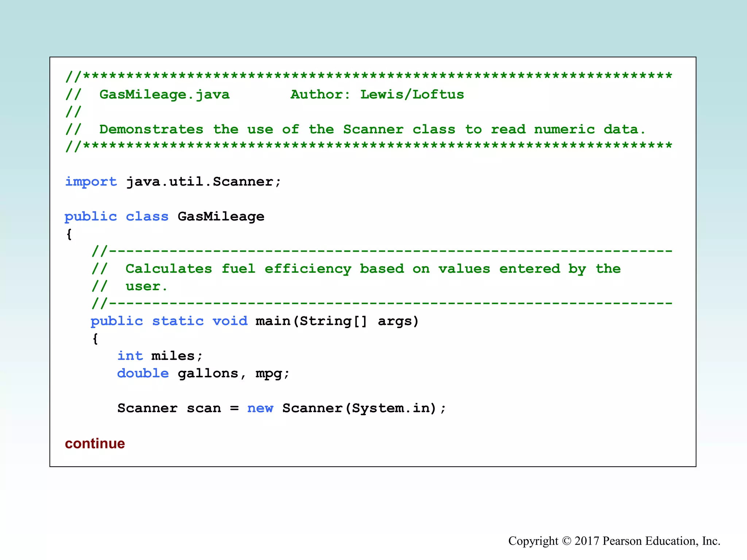Click 'public class' keywords

point(116,217)
